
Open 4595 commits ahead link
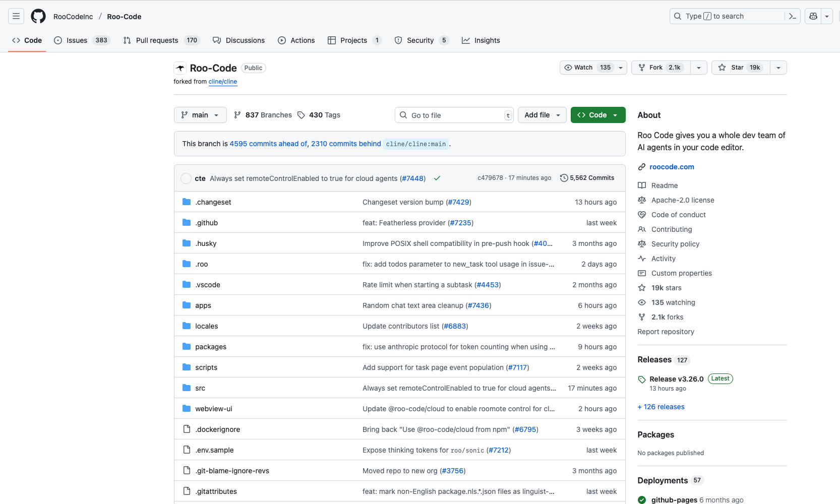point(268,144)
